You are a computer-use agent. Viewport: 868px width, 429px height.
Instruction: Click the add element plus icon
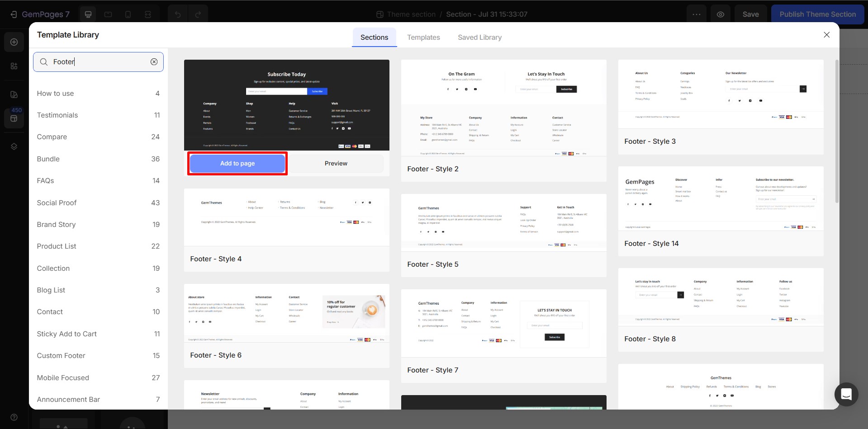[14, 42]
